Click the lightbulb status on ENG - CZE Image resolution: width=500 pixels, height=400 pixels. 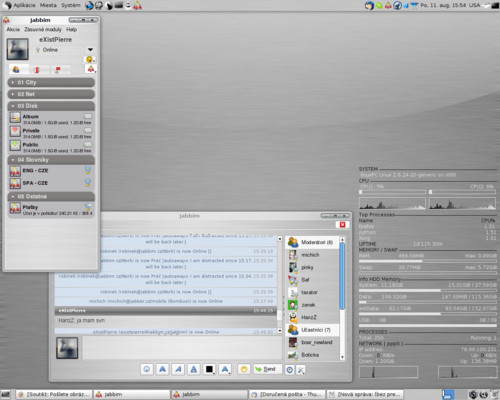(x=88, y=171)
